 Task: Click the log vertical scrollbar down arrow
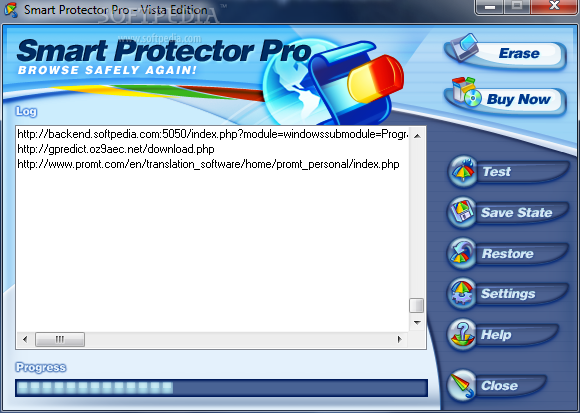tap(417, 323)
